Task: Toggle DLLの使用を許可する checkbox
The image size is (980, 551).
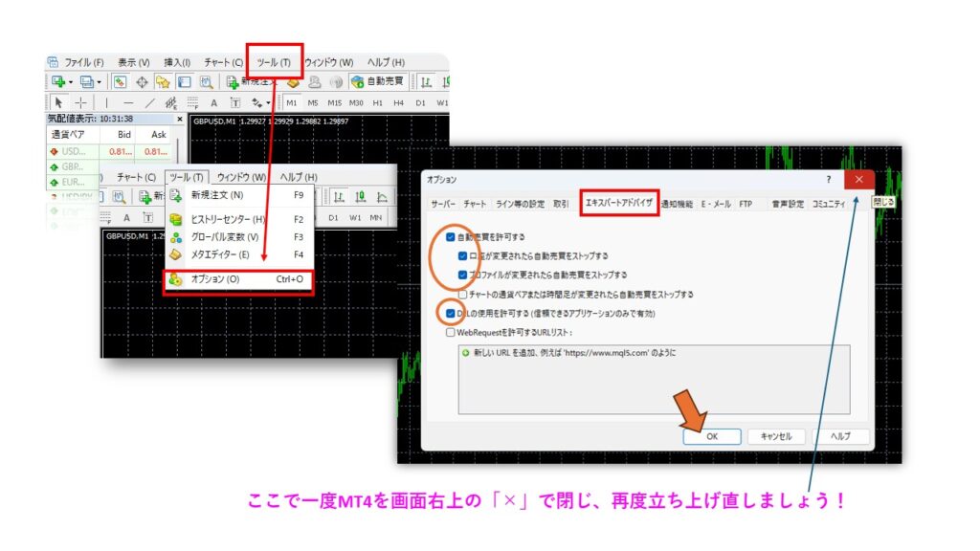Action: [451, 313]
